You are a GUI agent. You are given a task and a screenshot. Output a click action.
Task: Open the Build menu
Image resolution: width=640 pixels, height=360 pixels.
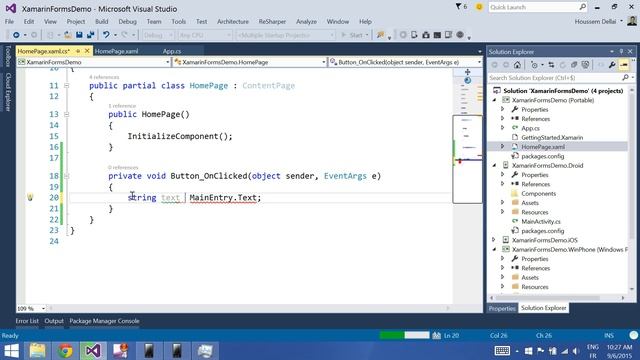pos(102,22)
